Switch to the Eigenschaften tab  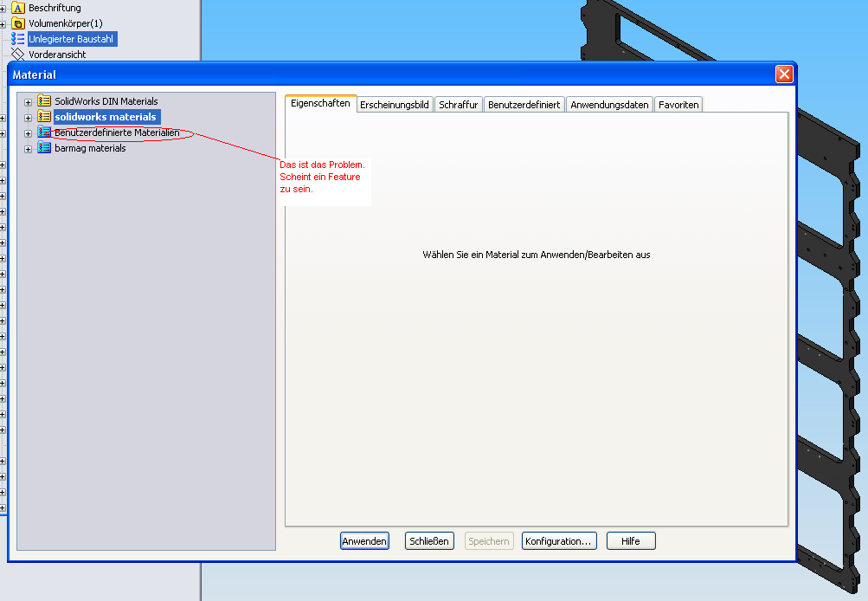click(x=320, y=104)
